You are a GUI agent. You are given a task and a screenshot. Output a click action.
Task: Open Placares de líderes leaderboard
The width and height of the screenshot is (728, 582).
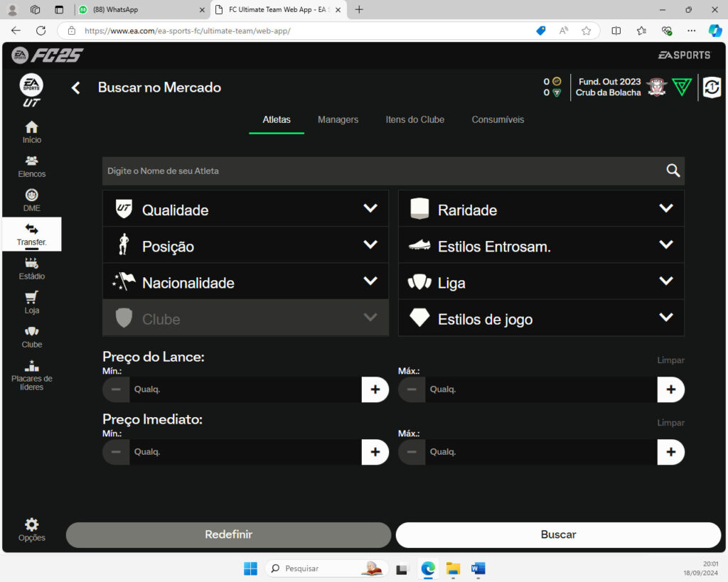[31, 374]
